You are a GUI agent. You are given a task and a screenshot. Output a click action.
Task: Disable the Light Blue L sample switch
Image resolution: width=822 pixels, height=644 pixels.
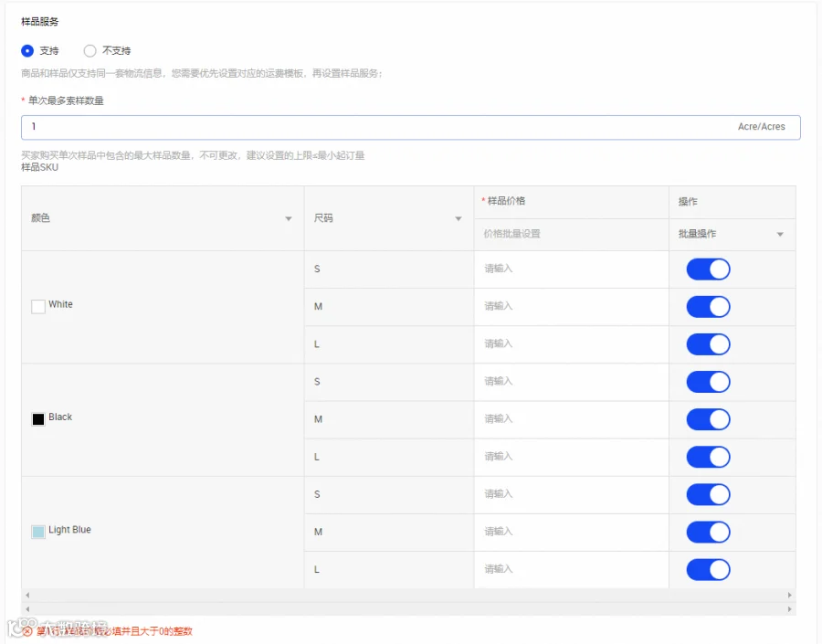pos(708,569)
